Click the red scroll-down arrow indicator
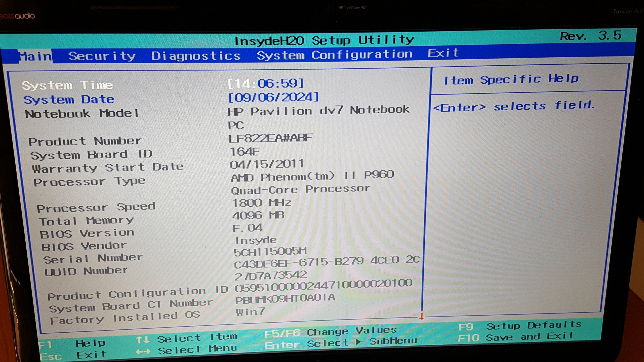The height and width of the screenshot is (362, 644). (422, 316)
